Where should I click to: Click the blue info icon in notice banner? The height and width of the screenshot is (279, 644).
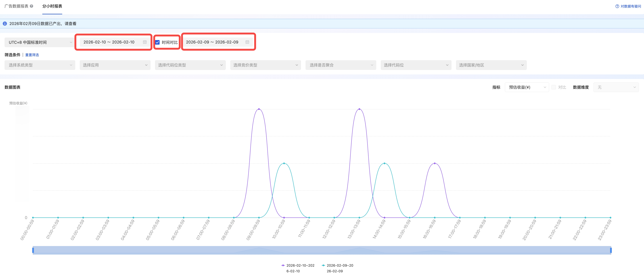[x=5, y=24]
